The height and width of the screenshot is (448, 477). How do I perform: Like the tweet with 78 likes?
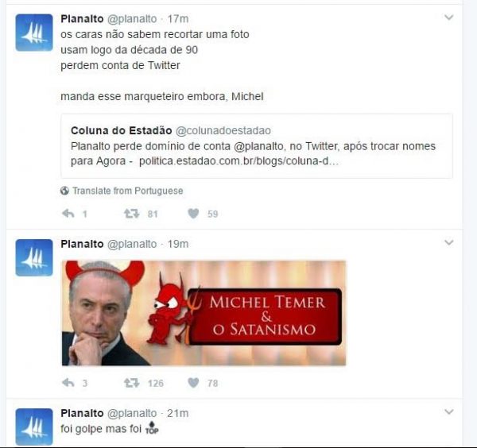193,383
